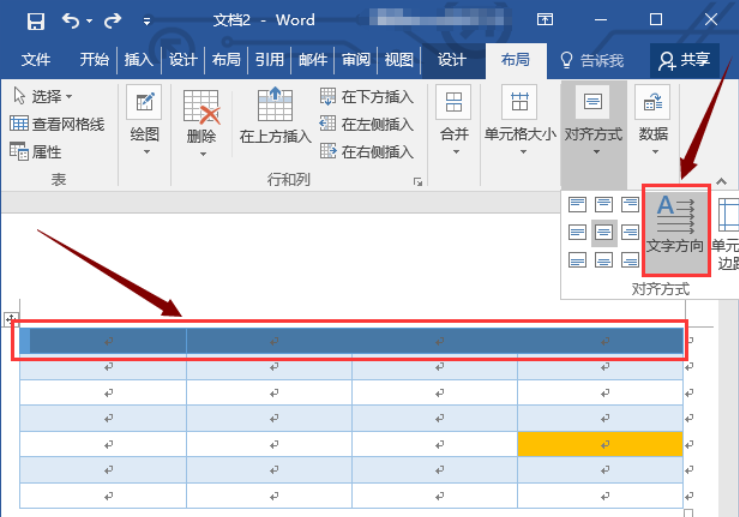Viewport: 739px width, 517px height.
Task: Click 在右侧插入 to insert column right
Action: (x=367, y=152)
